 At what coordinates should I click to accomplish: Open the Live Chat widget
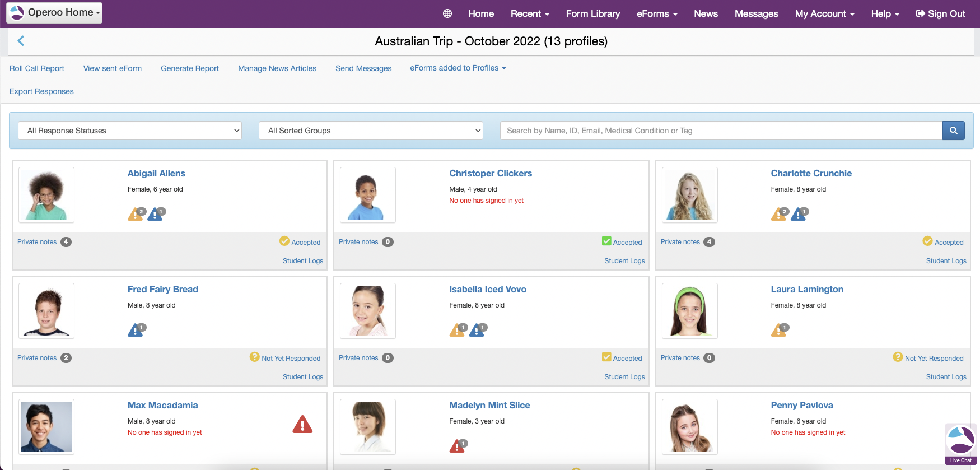pyautogui.click(x=960, y=444)
